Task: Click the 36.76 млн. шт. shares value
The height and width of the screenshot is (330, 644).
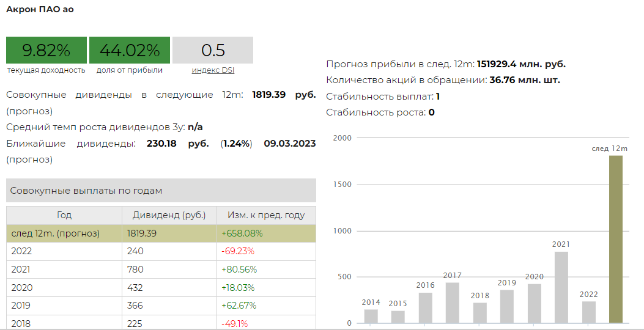Action: point(525,80)
